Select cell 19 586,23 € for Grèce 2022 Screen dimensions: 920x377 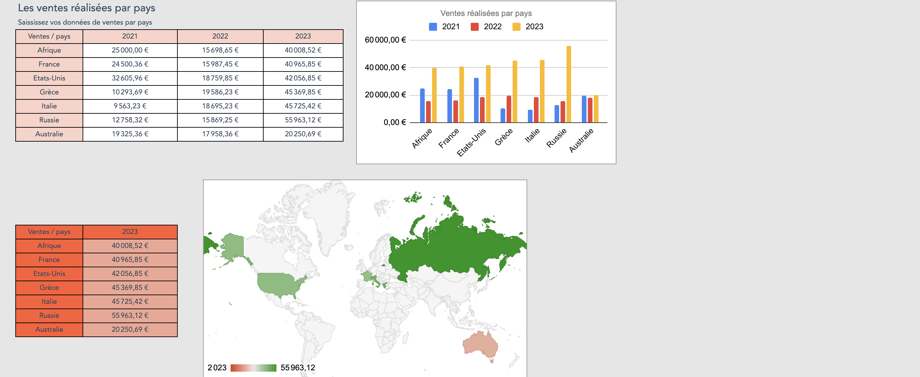tap(220, 92)
